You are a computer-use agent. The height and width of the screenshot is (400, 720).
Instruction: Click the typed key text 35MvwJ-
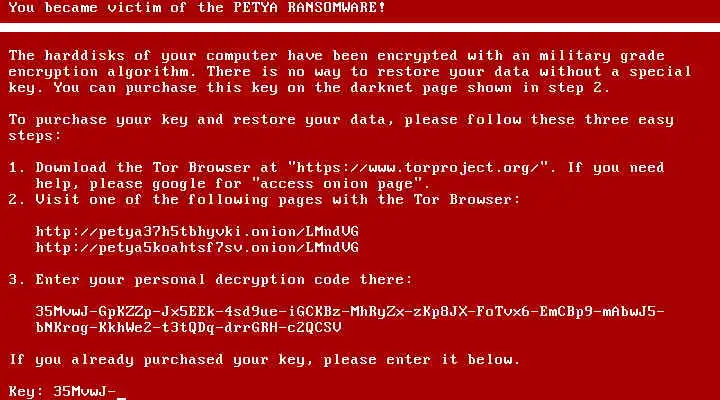pyautogui.click(x=85, y=391)
